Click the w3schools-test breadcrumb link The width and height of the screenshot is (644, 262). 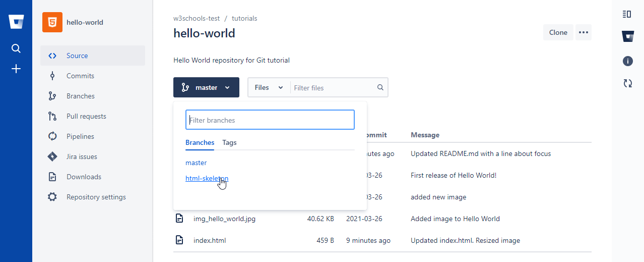click(197, 18)
